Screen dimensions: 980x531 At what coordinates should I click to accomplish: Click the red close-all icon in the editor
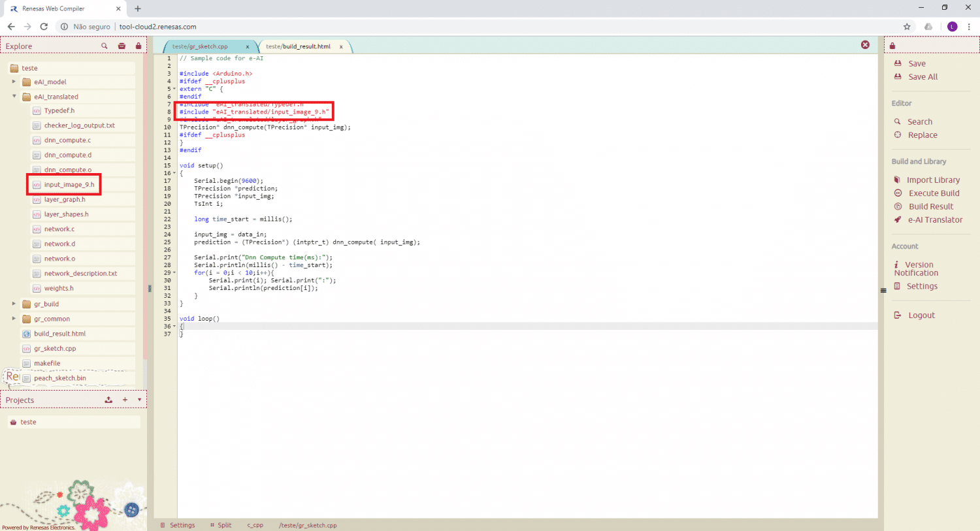click(x=865, y=45)
